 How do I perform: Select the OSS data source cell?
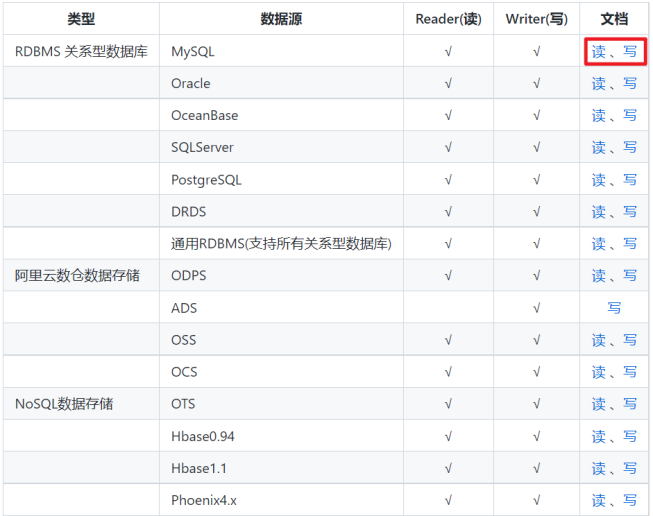click(281, 340)
